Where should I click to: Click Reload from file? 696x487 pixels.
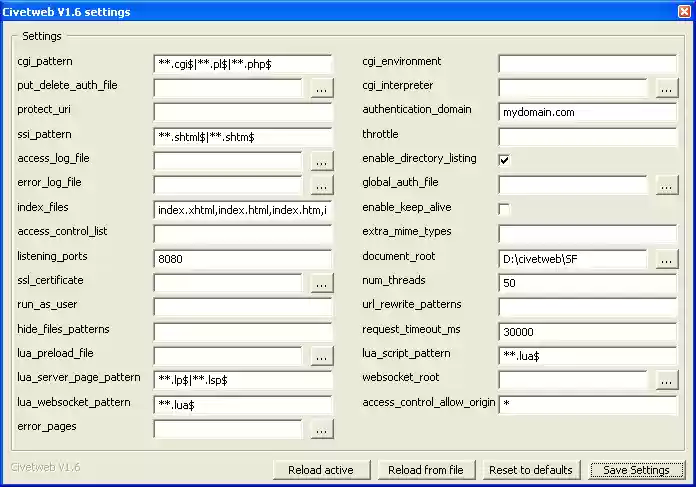[426, 470]
